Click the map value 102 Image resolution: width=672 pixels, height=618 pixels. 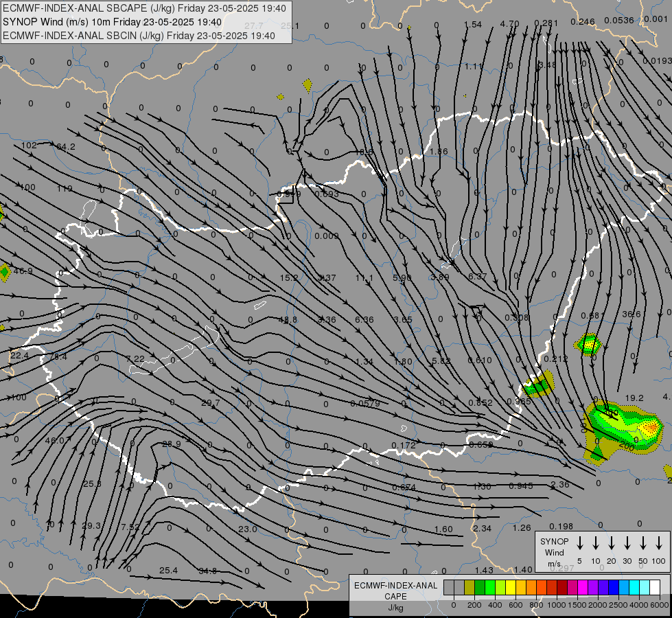point(29,146)
